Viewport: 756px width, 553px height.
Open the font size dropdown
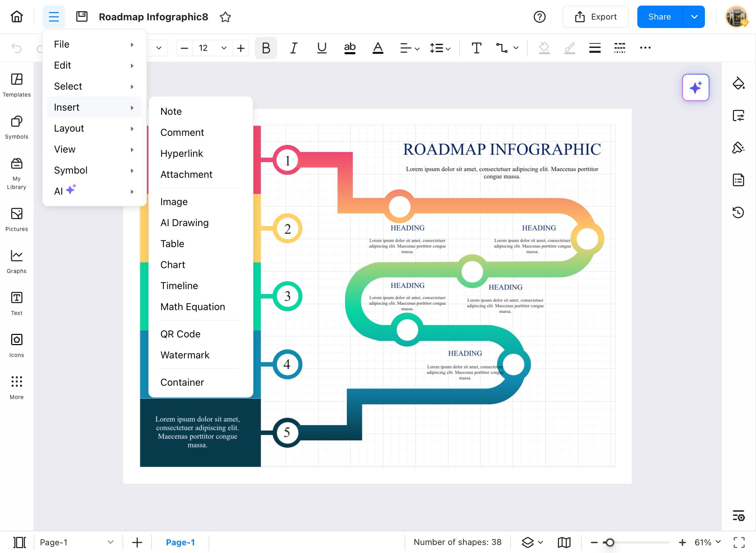(x=224, y=48)
